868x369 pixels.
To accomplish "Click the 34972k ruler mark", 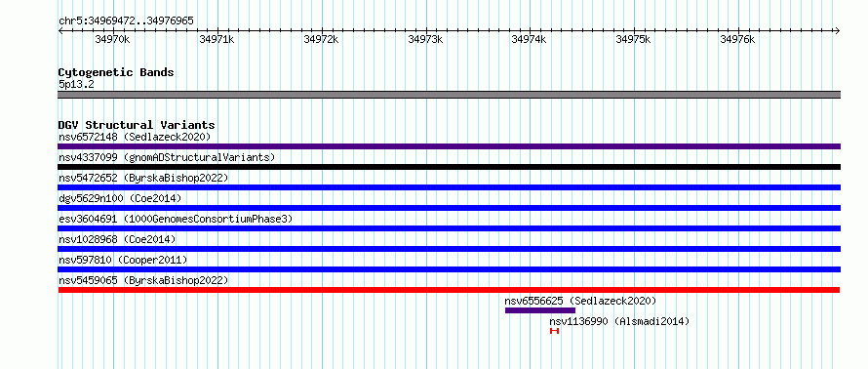I will pyautogui.click(x=322, y=39).
